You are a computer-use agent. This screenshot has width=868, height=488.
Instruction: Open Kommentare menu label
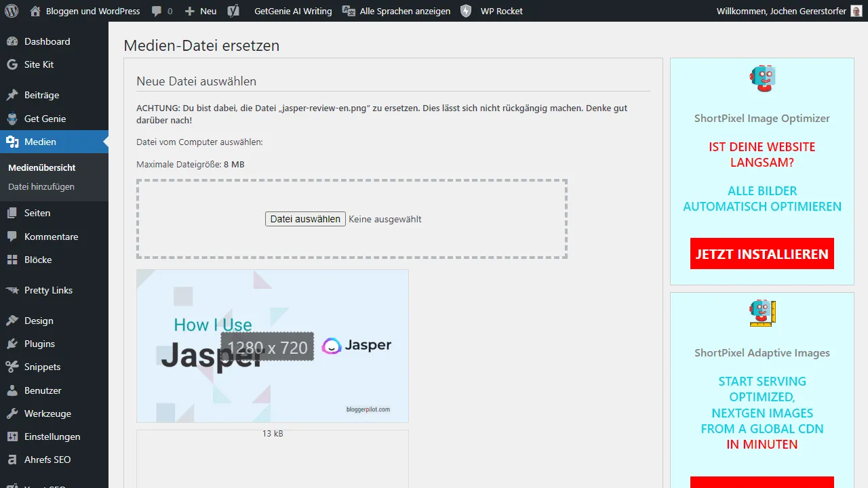click(x=52, y=237)
